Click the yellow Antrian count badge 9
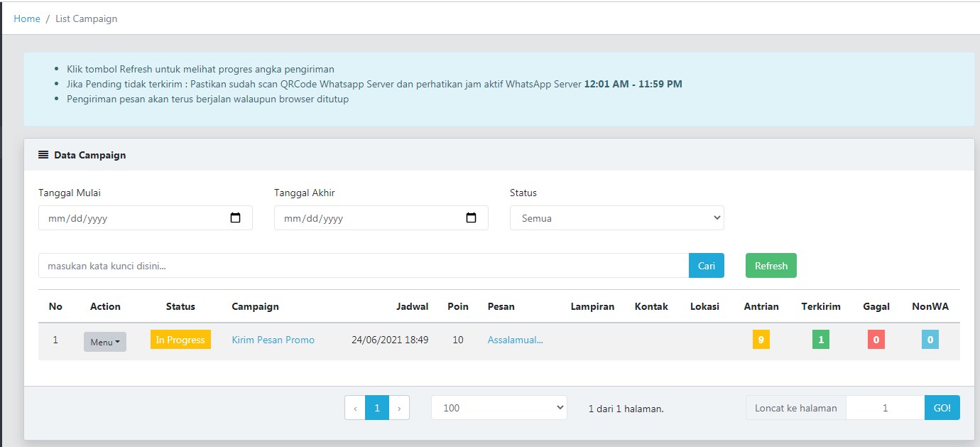Viewport: 980px width, 447px height. [x=761, y=340]
